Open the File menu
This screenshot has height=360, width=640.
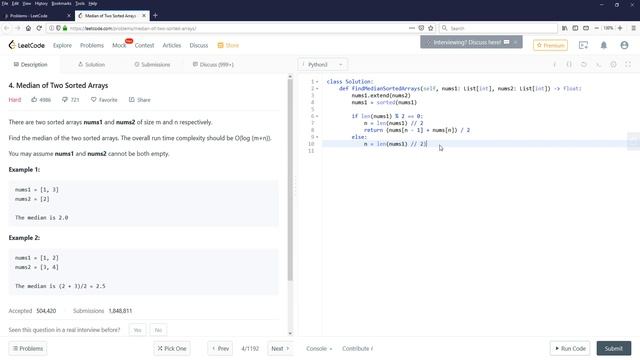coord(4,3)
